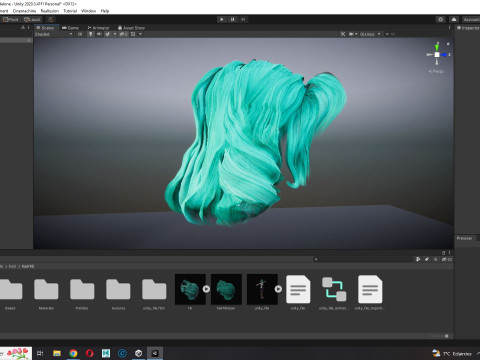Toggle the gizmo lock icon
The height and width of the screenshot is (360, 480).
448,44
